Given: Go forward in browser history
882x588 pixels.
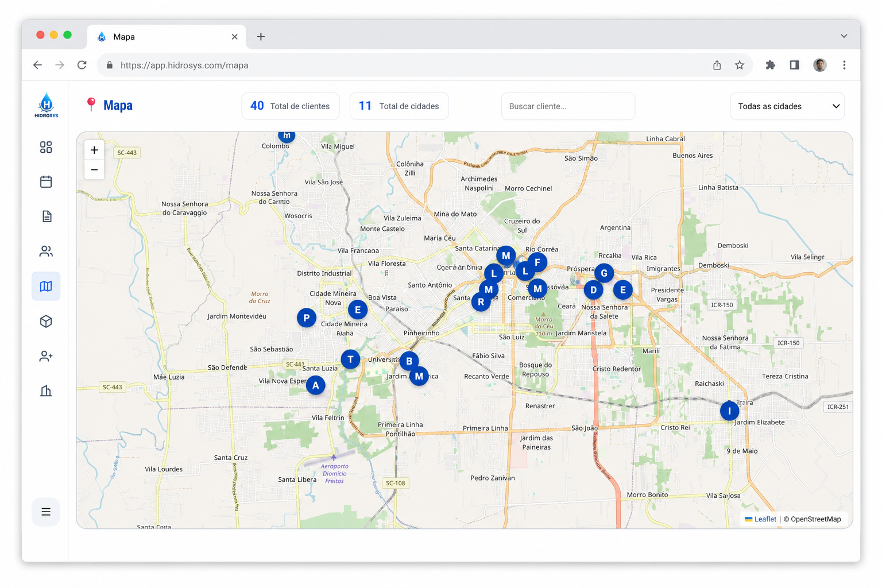Looking at the screenshot, I should 60,65.
